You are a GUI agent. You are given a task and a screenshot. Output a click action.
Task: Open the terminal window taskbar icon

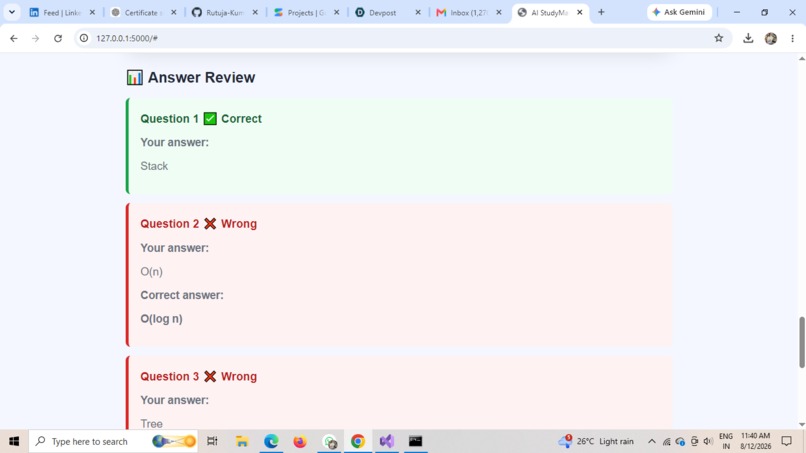coord(415,441)
